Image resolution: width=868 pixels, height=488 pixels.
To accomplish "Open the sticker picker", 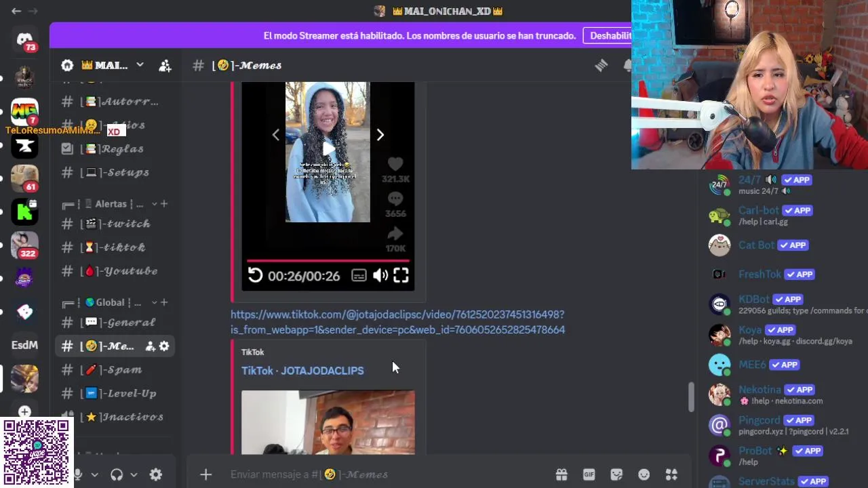I will pyautogui.click(x=616, y=474).
